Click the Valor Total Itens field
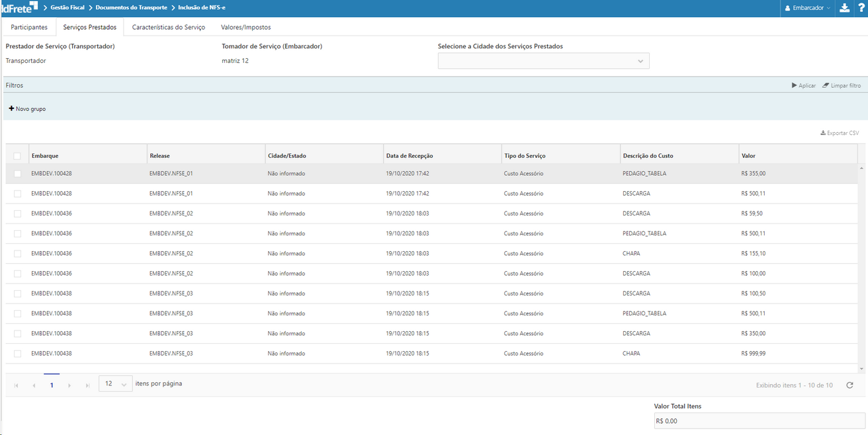 coord(759,420)
